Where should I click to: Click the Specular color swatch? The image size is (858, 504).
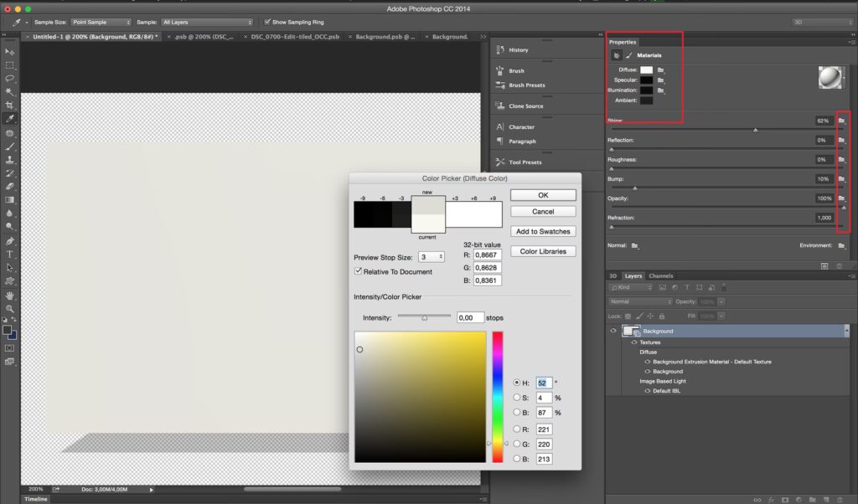coord(647,80)
